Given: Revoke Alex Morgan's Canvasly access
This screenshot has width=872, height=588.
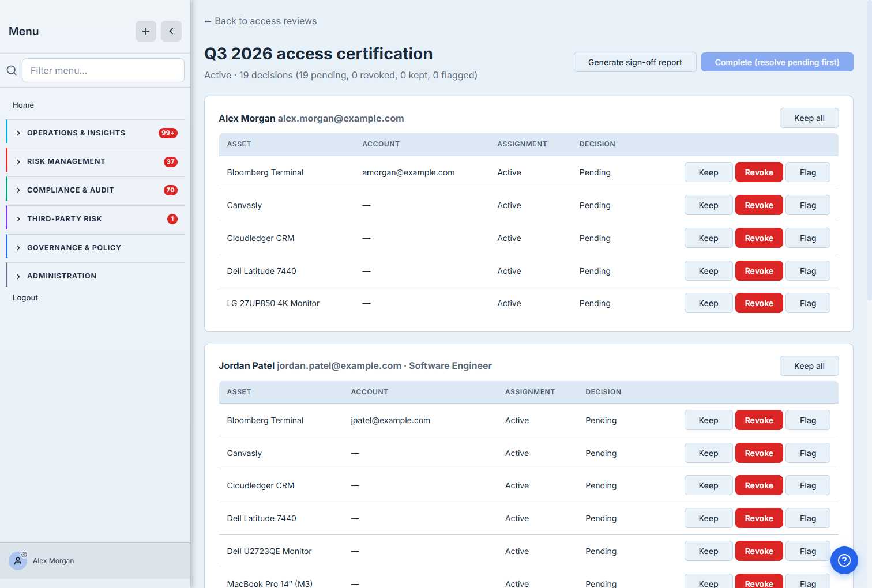Looking at the screenshot, I should click(x=759, y=205).
